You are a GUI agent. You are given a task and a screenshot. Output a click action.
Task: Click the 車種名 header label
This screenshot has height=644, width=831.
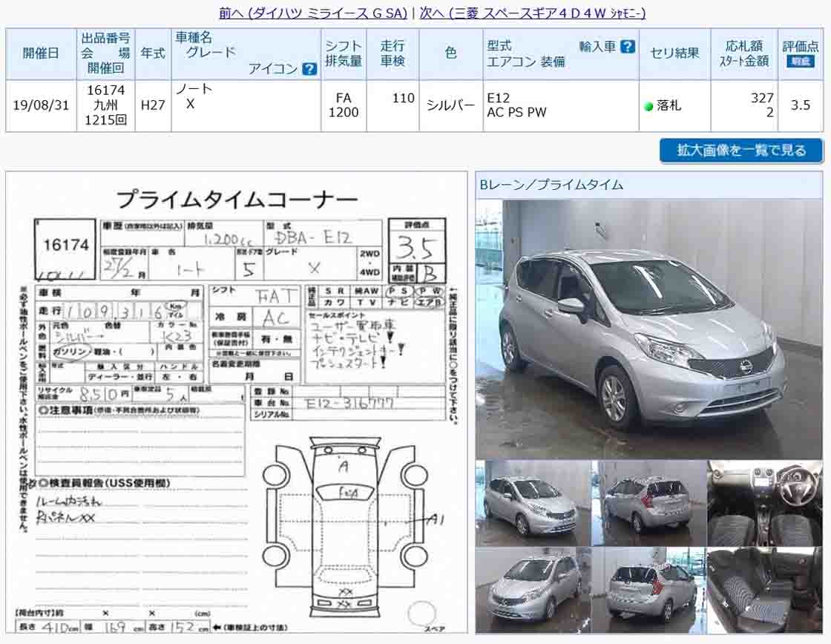pos(194,38)
